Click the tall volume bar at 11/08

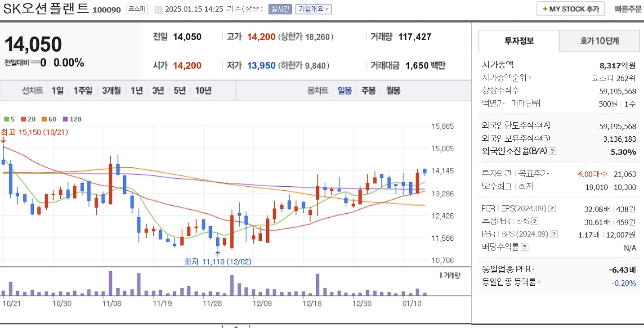tap(110, 283)
